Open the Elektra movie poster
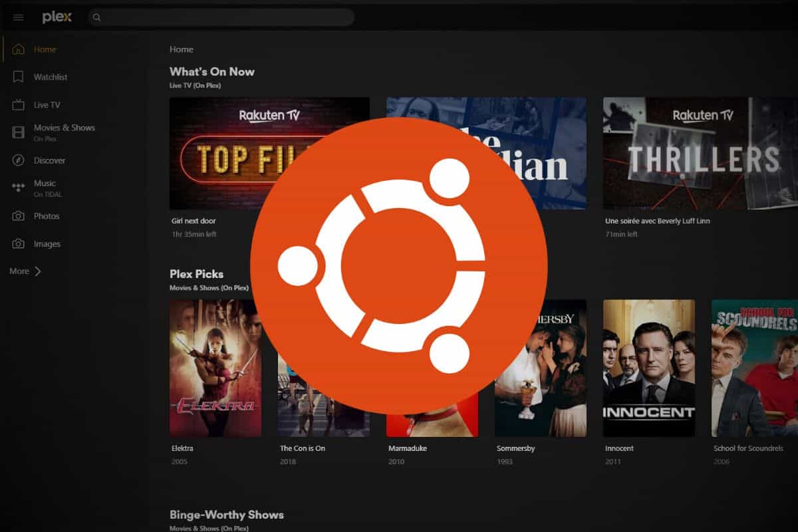Screen dimensions: 798x532 point(215,368)
